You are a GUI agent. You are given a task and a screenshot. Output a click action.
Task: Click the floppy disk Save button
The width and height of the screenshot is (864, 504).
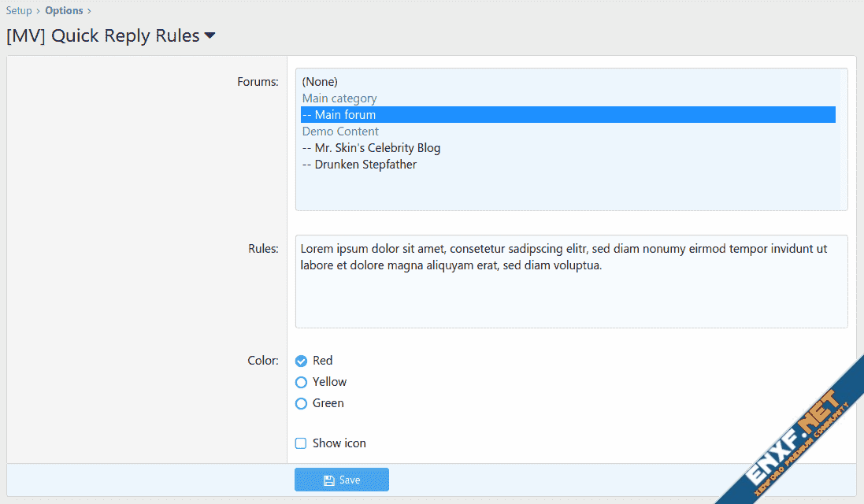click(341, 480)
